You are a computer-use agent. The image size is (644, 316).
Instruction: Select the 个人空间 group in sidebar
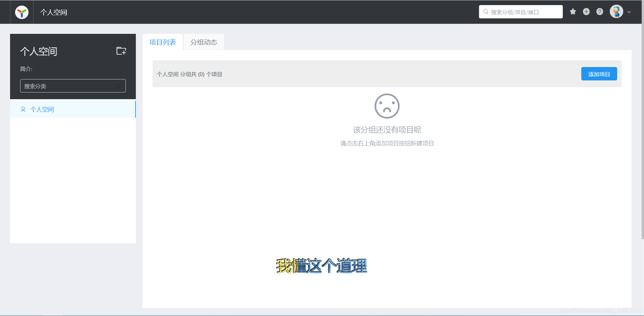tap(73, 109)
